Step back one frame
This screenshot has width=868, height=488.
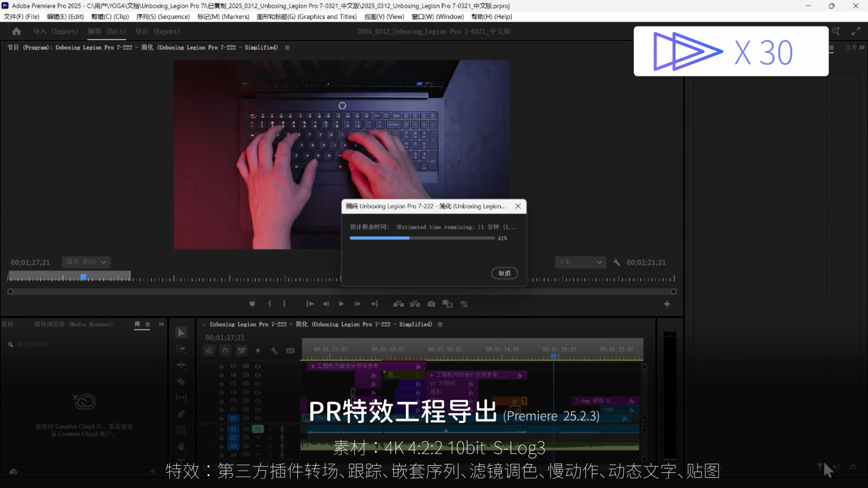point(325,304)
